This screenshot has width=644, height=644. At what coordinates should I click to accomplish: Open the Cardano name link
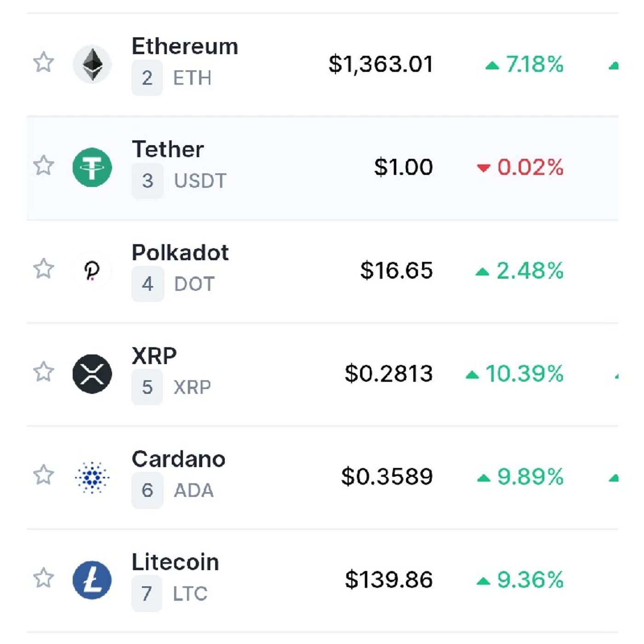[x=178, y=459]
